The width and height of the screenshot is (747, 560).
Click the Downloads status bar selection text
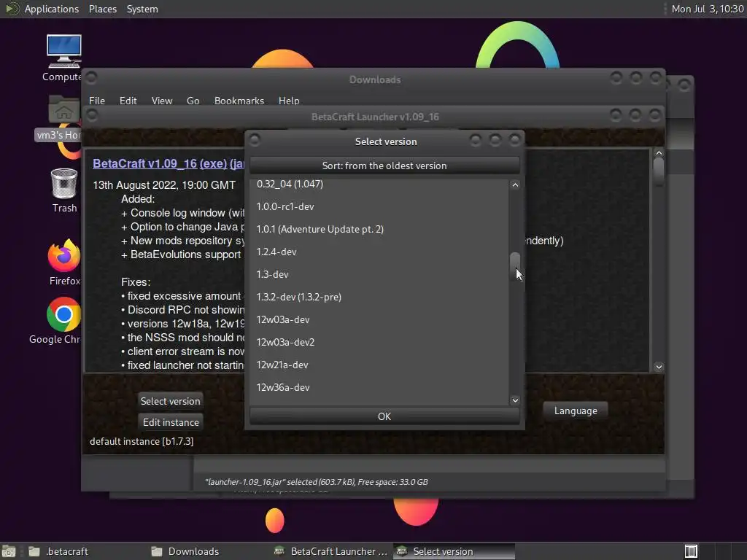tap(317, 482)
